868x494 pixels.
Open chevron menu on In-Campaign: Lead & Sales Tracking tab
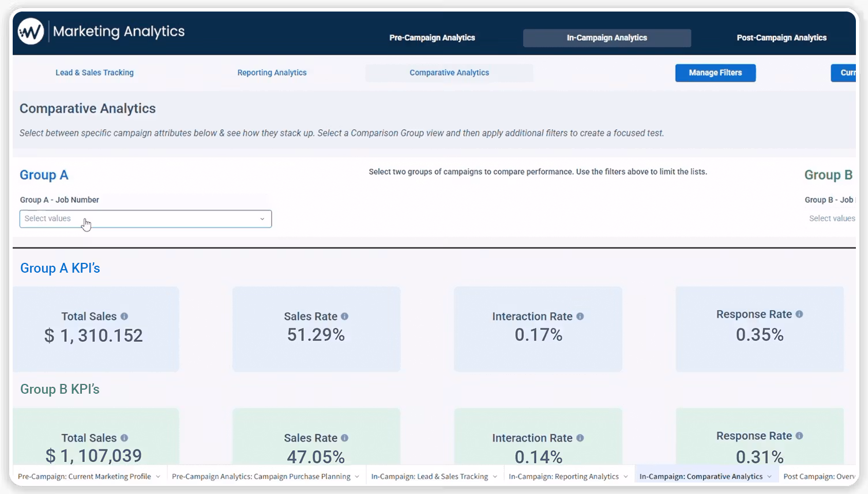[x=495, y=477]
